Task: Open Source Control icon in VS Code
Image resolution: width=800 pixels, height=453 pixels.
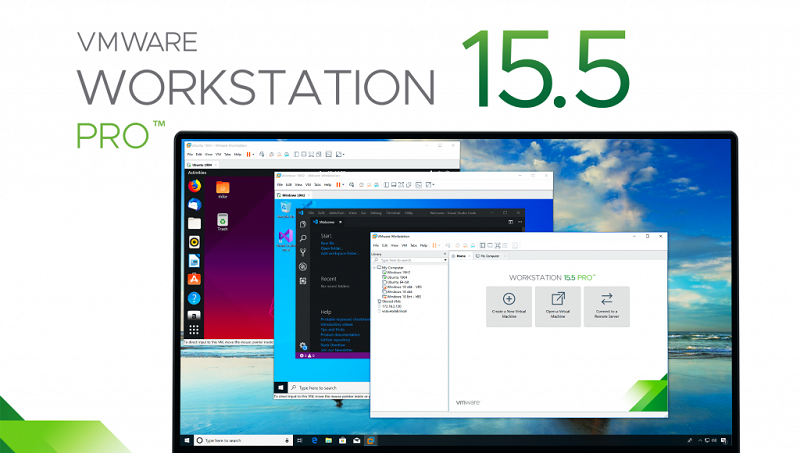Action: tap(303, 252)
